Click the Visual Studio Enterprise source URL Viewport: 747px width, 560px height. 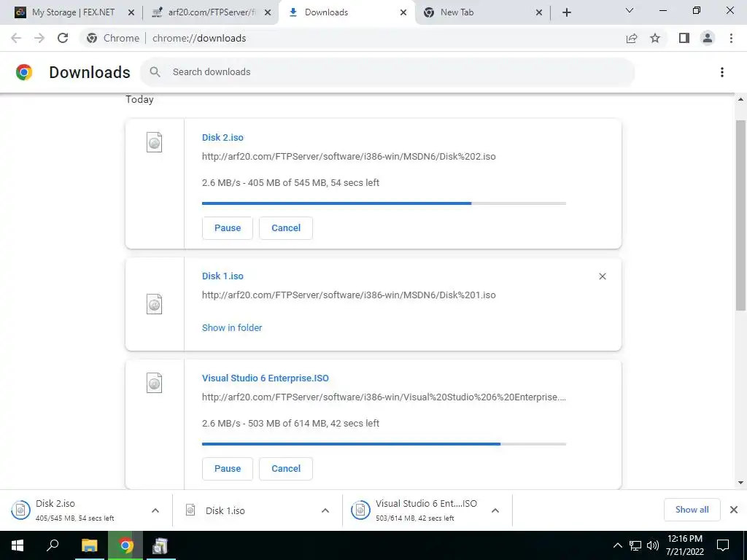click(384, 397)
